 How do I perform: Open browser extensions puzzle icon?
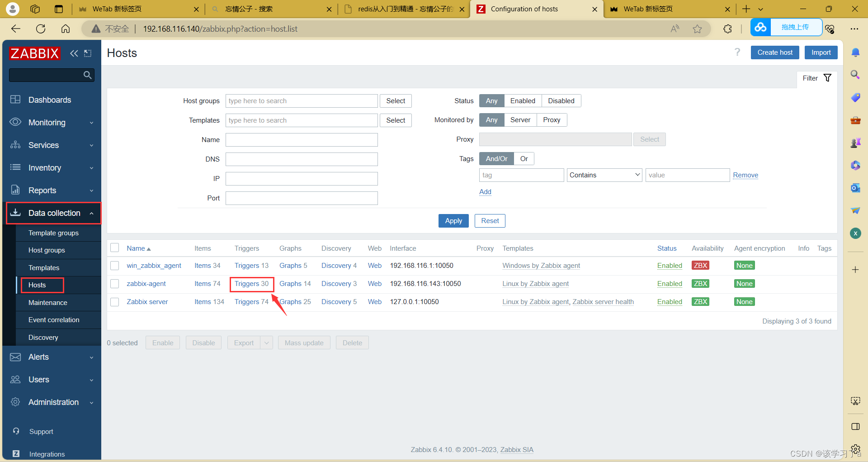coord(727,29)
